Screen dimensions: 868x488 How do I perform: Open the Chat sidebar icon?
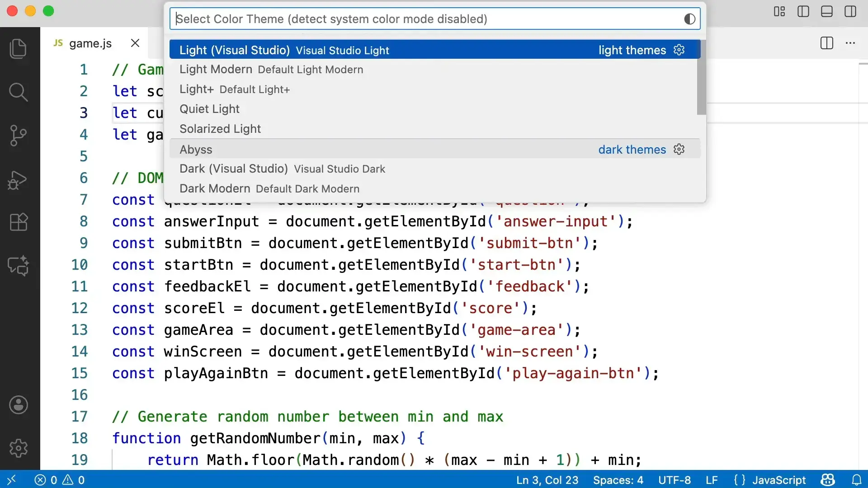pyautogui.click(x=18, y=266)
